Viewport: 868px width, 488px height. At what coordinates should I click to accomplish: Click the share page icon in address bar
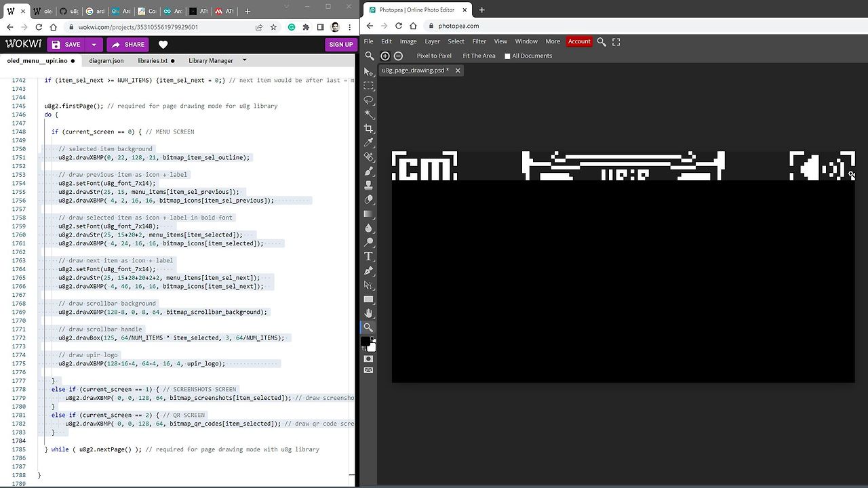point(259,27)
